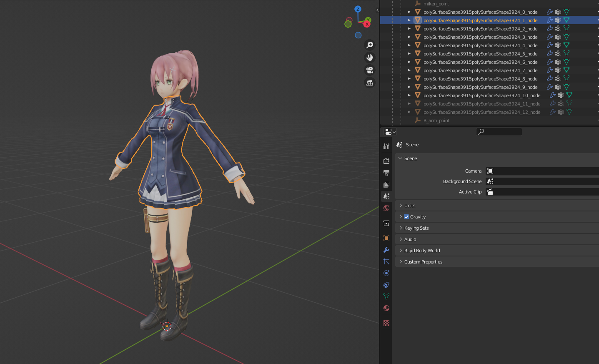The image size is (599, 364).
Task: Expand the Keying Sets panel
Action: (x=401, y=228)
